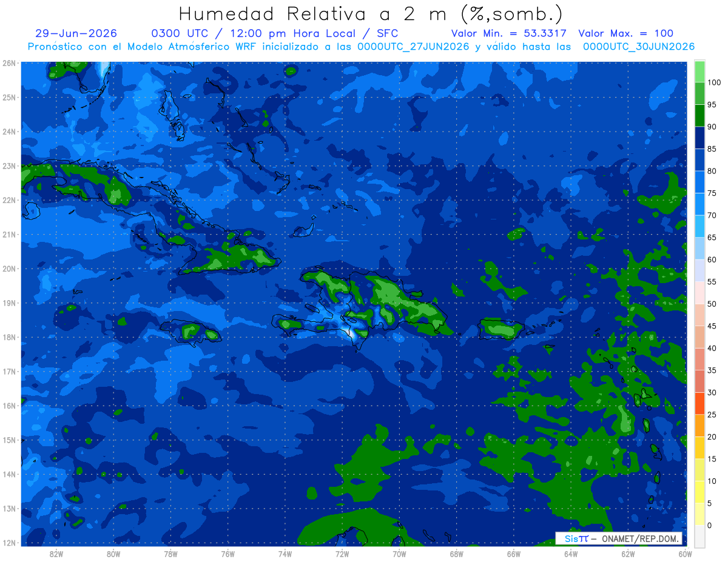Screen dimensions: 728x562
Task: Click the 74W longitude axis label
Action: pyautogui.click(x=285, y=554)
